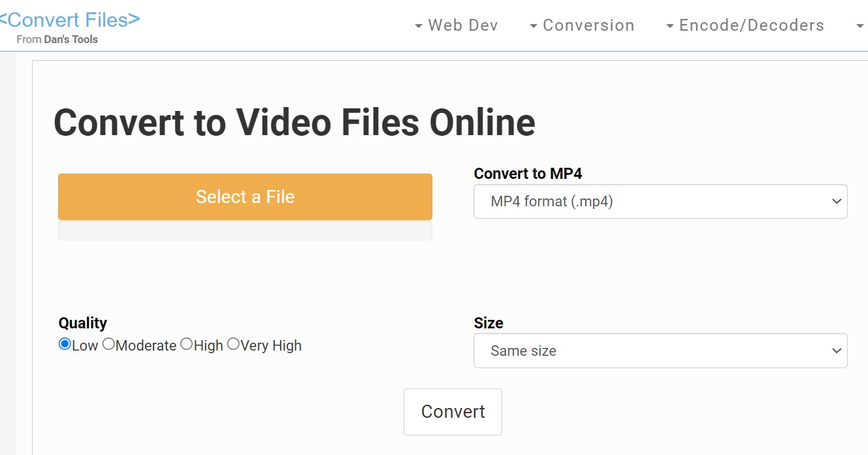This screenshot has width=868, height=455.
Task: Click the Select a File button
Action: coord(245,196)
